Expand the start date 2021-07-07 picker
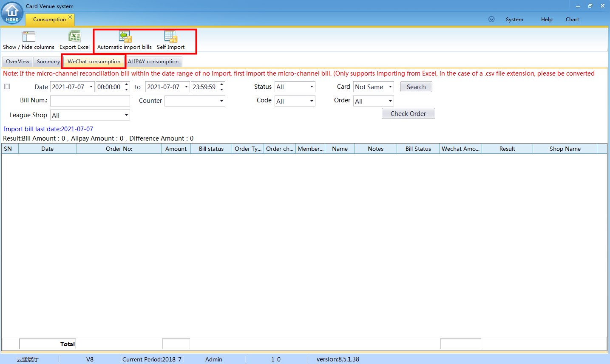Screen dimensions: 610x364 [91, 87]
